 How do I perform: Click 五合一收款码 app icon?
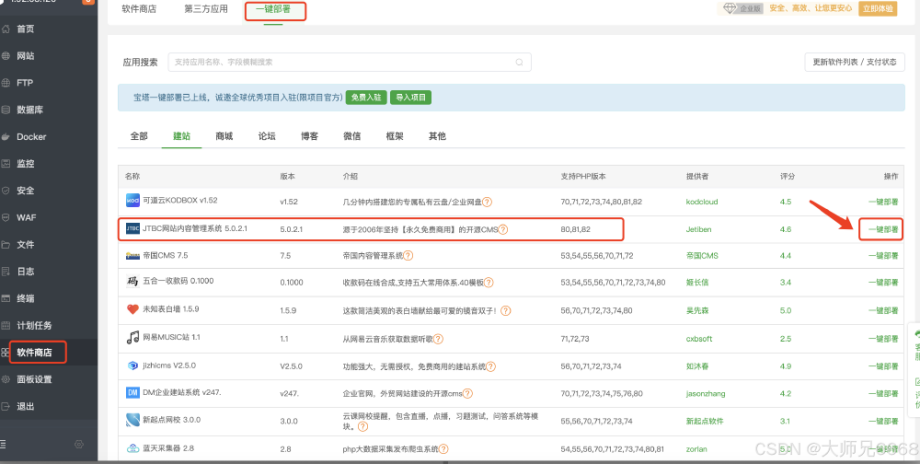[x=133, y=282]
